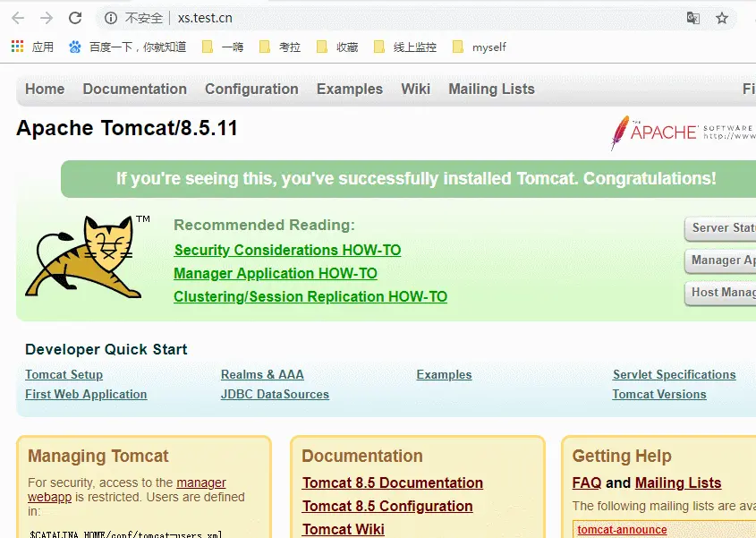Open the Mailing Lists link under Getting Help
This screenshot has width=756, height=538.
pyautogui.click(x=678, y=483)
